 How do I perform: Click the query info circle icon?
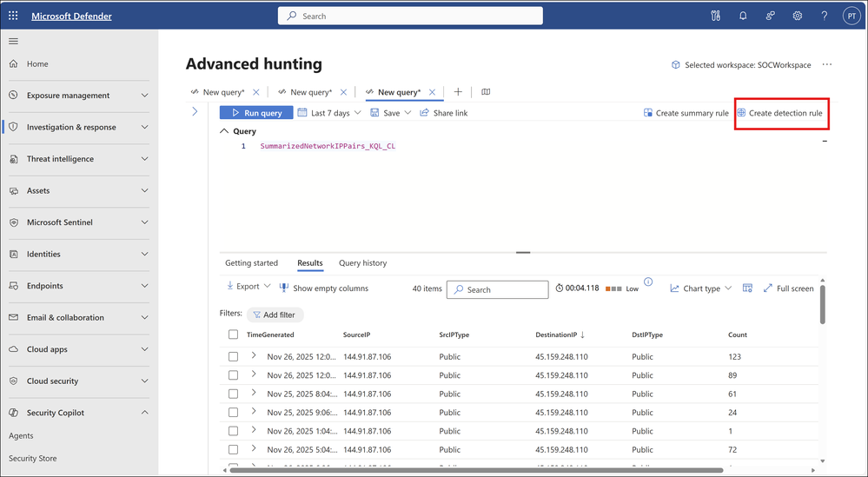[x=648, y=282]
